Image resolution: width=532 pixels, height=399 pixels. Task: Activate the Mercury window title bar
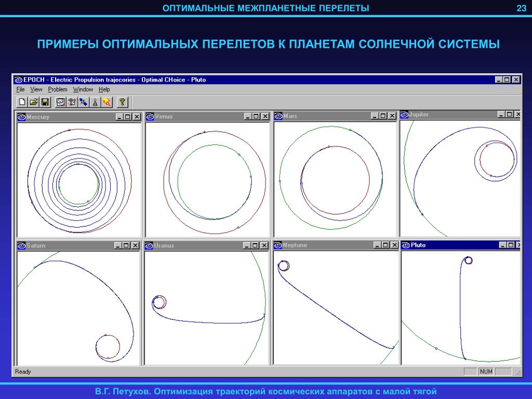[79, 117]
